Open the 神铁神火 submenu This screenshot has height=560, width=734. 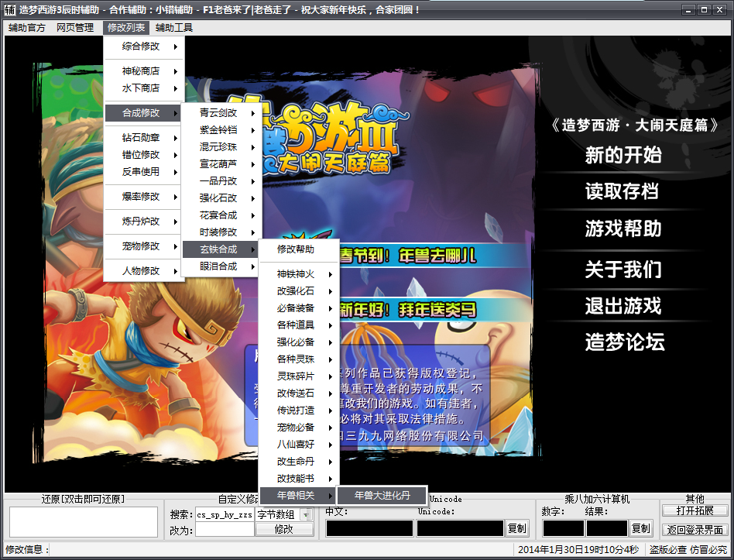point(299,274)
